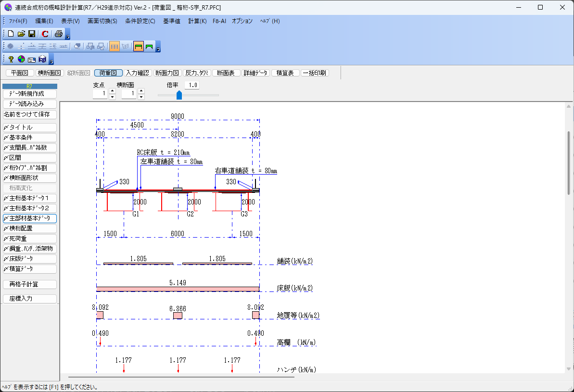Click the 倍率 value field showing 1.0
The height and width of the screenshot is (392, 574).
click(193, 85)
